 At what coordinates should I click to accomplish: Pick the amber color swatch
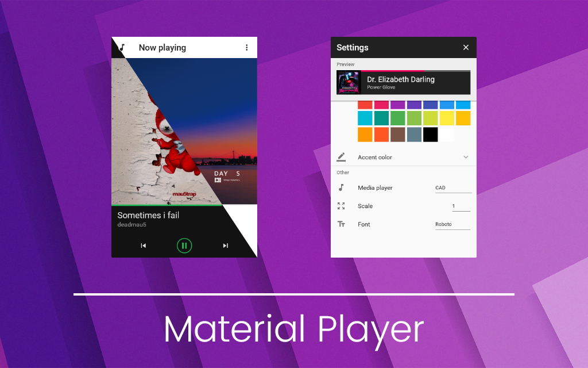pos(463,118)
